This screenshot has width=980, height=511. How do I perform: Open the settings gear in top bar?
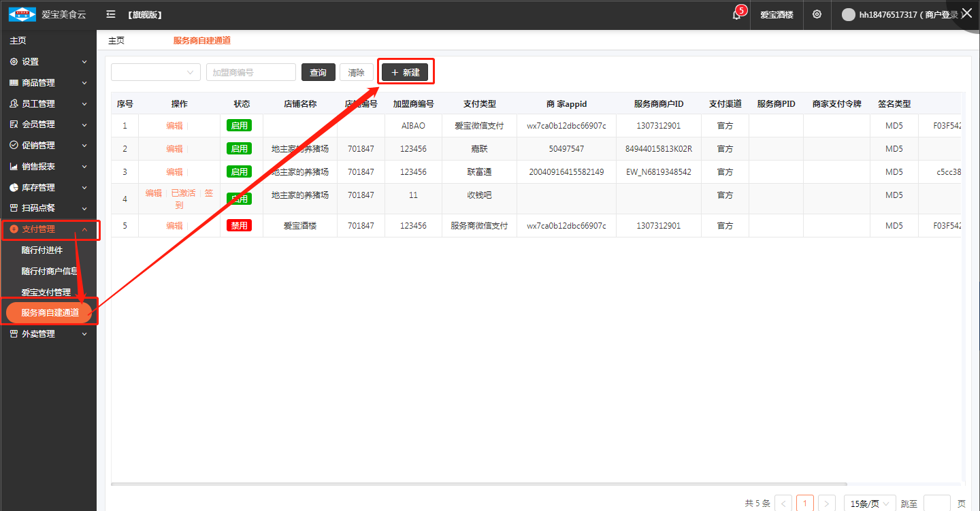817,14
